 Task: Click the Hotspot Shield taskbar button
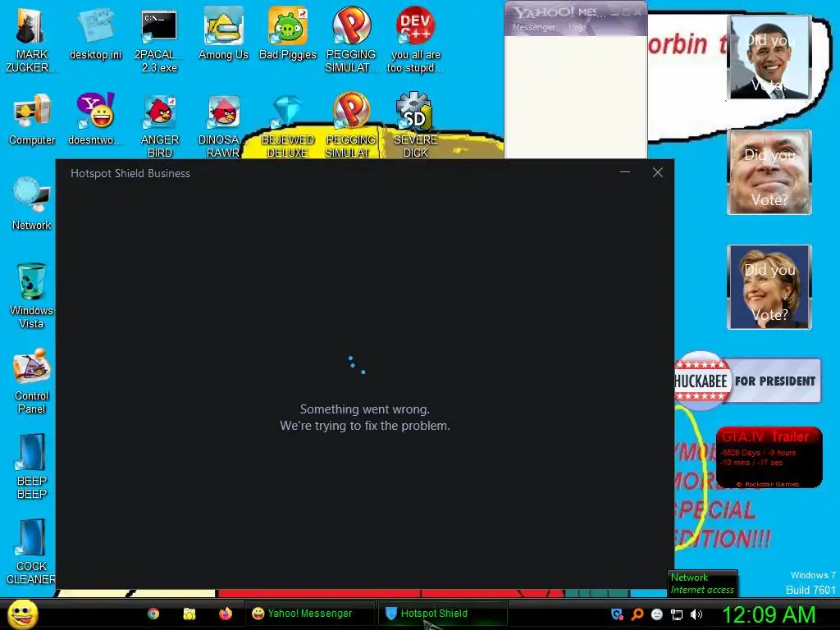point(442,614)
